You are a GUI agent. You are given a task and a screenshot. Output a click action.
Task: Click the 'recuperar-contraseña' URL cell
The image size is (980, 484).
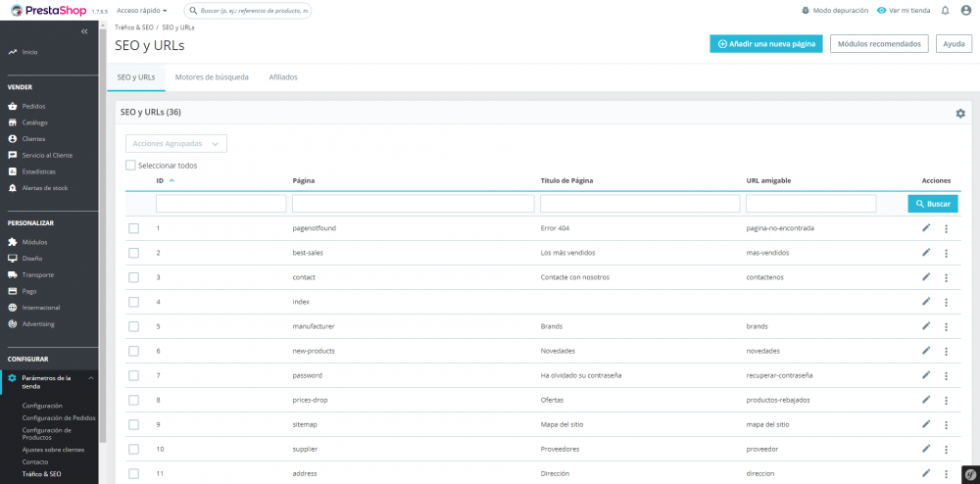[779, 375]
